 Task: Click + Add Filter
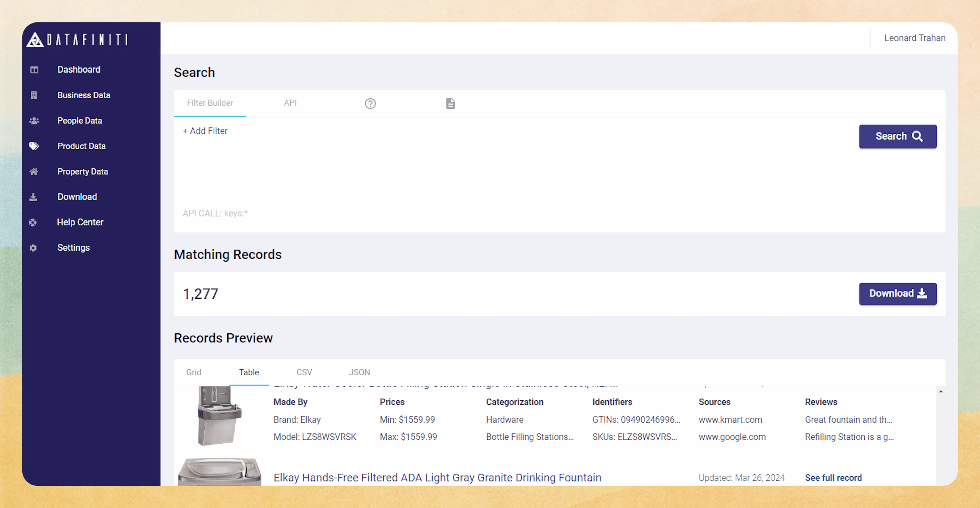click(x=205, y=131)
